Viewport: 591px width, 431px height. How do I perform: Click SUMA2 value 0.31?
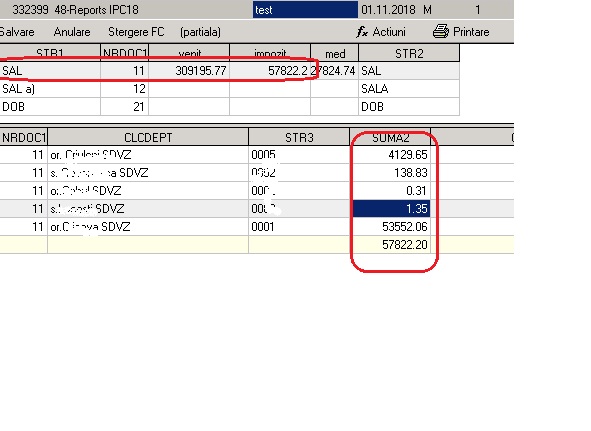point(390,191)
